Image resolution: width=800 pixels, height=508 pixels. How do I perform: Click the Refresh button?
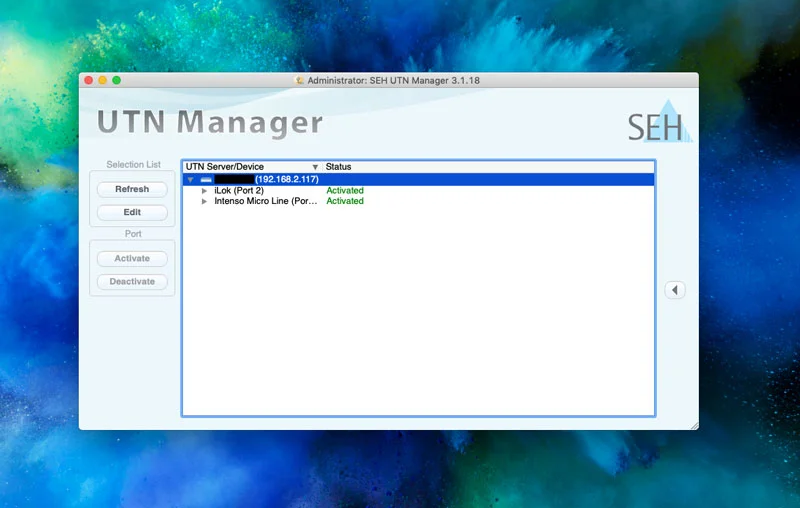[x=132, y=189]
